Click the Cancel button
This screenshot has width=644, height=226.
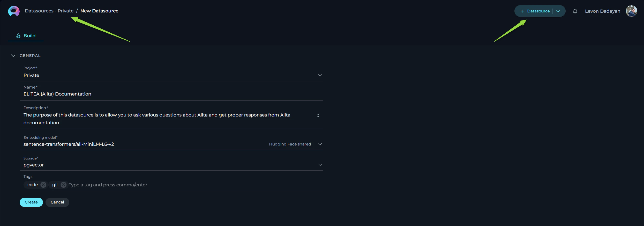pos(57,202)
